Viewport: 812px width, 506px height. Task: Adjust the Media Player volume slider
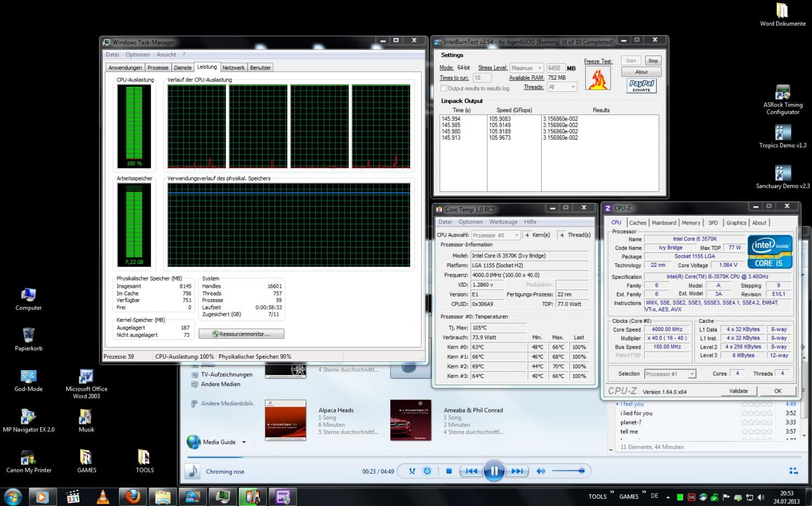568,471
